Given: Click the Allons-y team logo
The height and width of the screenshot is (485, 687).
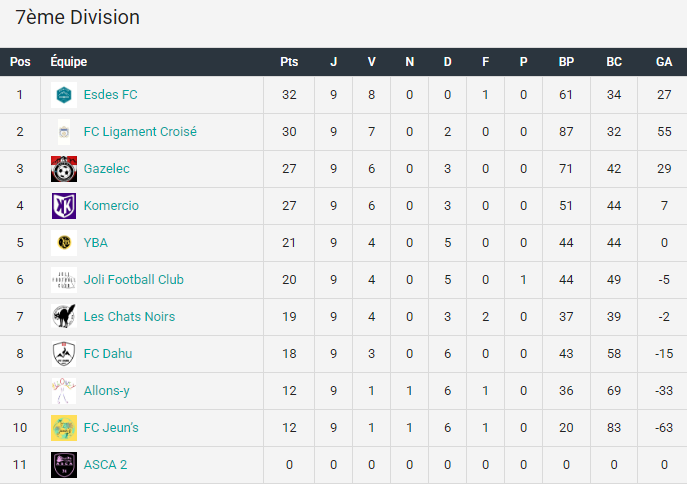Looking at the screenshot, I should click(64, 391).
